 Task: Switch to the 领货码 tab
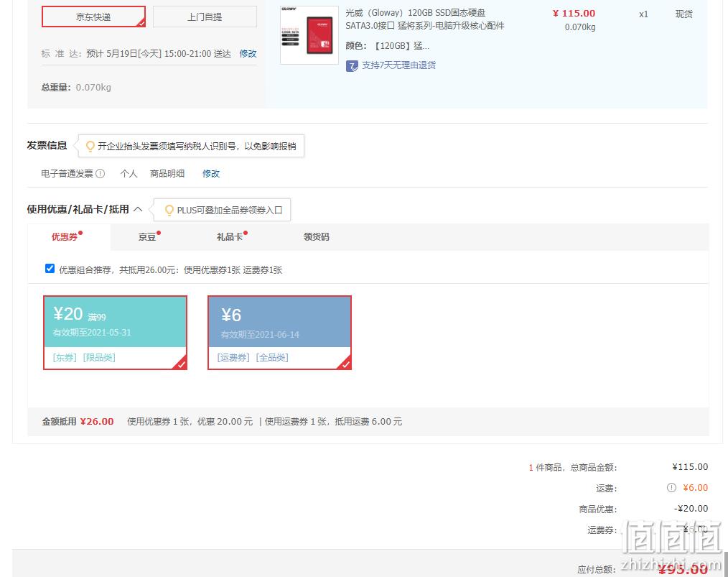pos(316,237)
